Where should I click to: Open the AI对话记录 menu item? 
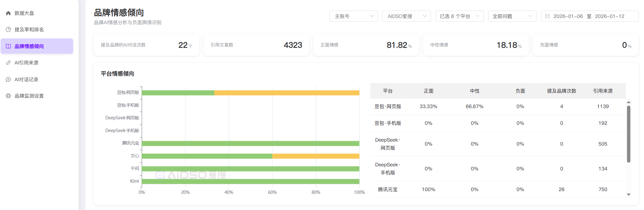click(26, 79)
